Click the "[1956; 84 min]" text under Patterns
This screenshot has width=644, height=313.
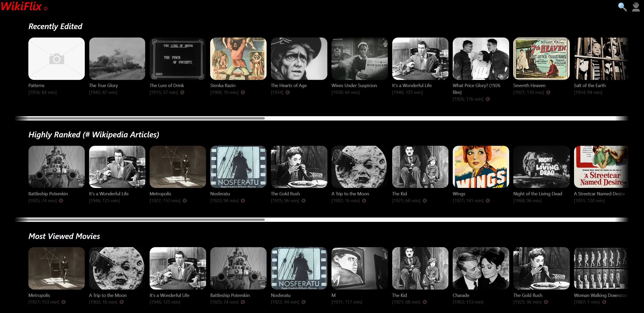(42, 92)
